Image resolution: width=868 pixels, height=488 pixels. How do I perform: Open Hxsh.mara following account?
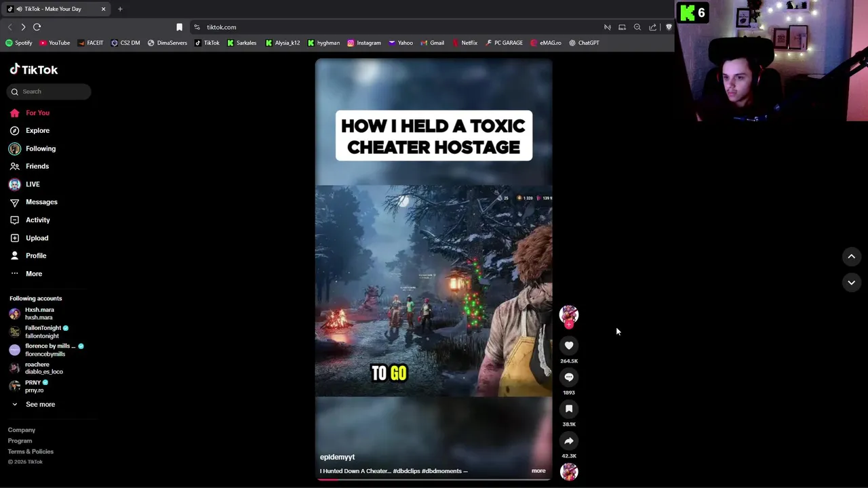(x=32, y=314)
